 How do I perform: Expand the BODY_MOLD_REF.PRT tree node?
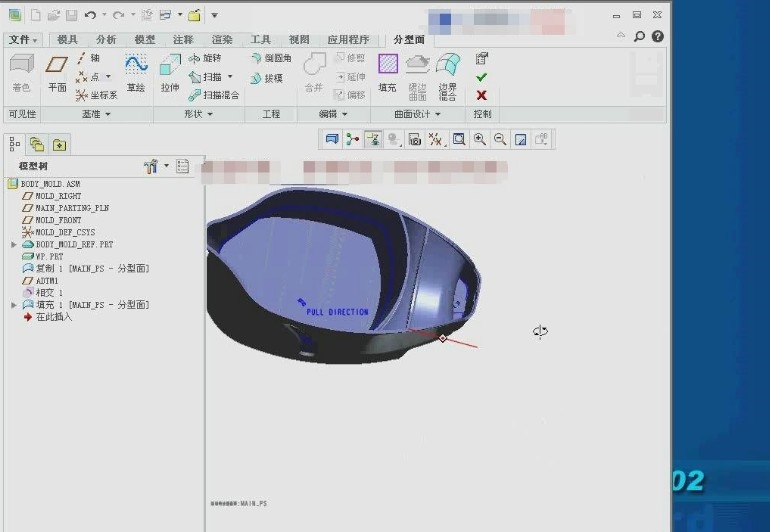(14, 244)
